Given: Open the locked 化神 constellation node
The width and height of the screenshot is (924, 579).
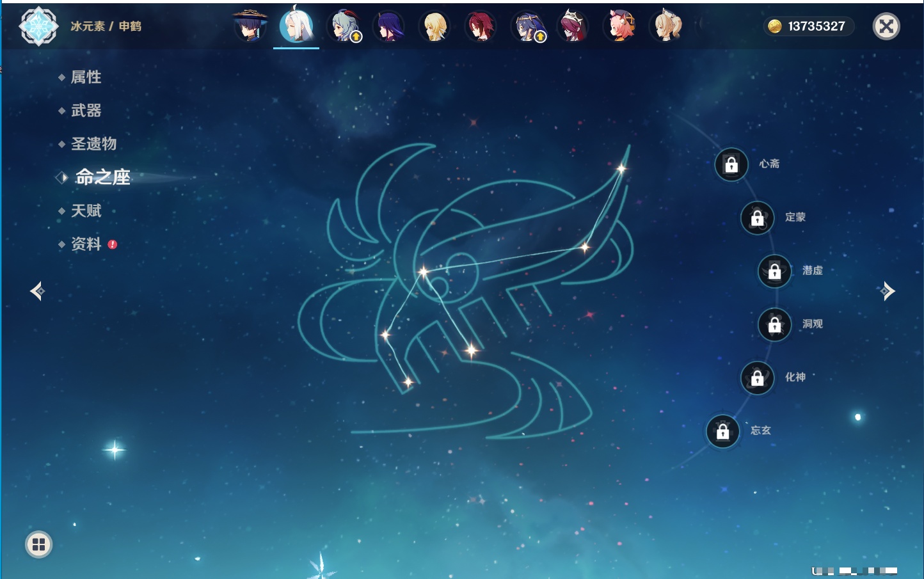Looking at the screenshot, I should pyautogui.click(x=758, y=378).
